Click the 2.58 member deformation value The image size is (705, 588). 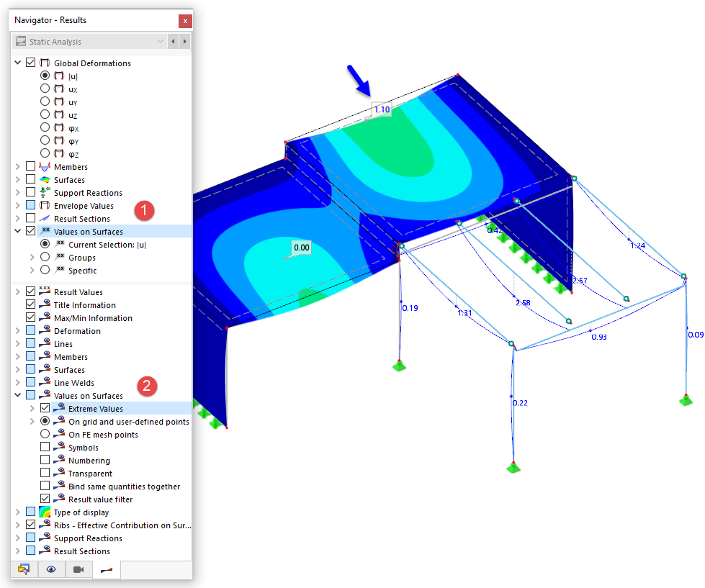click(x=523, y=303)
